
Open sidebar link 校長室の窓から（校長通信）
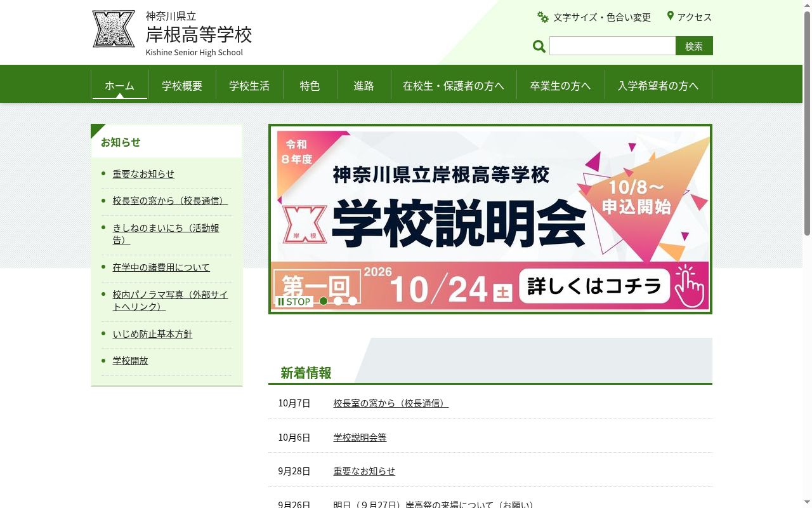pyautogui.click(x=170, y=201)
